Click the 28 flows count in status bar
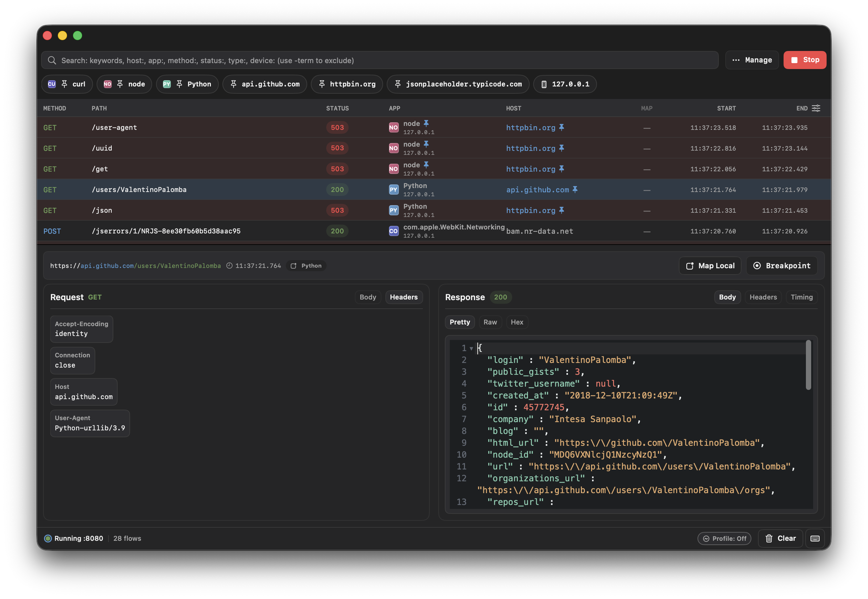The height and width of the screenshot is (599, 868). pyautogui.click(x=127, y=538)
